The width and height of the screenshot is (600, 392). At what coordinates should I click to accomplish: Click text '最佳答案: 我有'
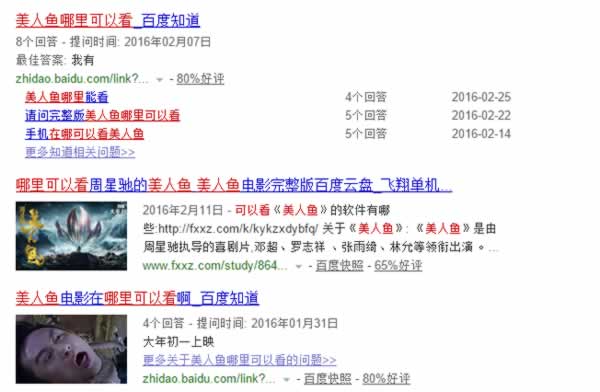[55, 60]
